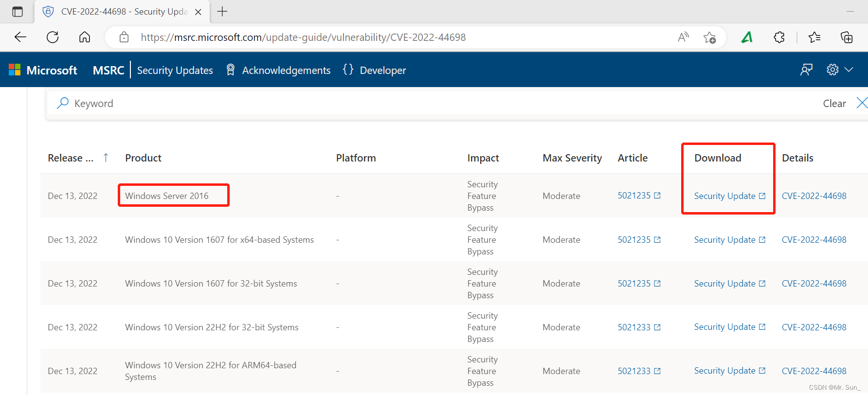This screenshot has height=395, width=868.
Task: Clear the keyword filter
Action: tap(834, 103)
